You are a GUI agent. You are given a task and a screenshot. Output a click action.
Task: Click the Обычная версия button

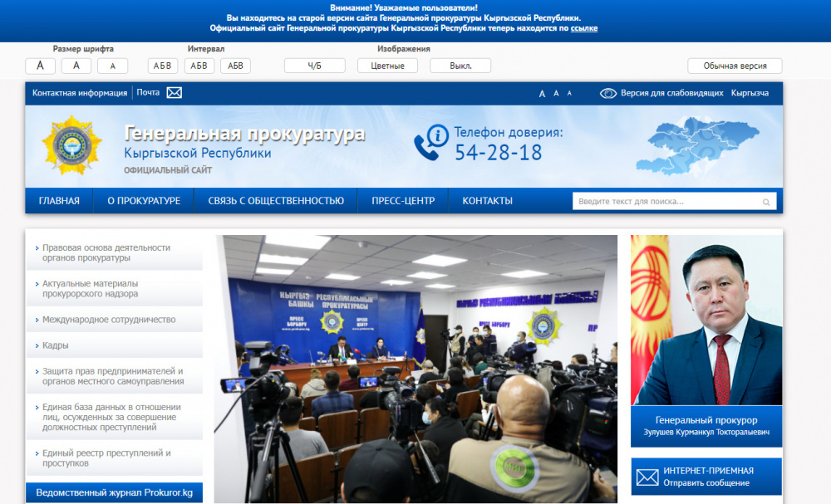(735, 65)
